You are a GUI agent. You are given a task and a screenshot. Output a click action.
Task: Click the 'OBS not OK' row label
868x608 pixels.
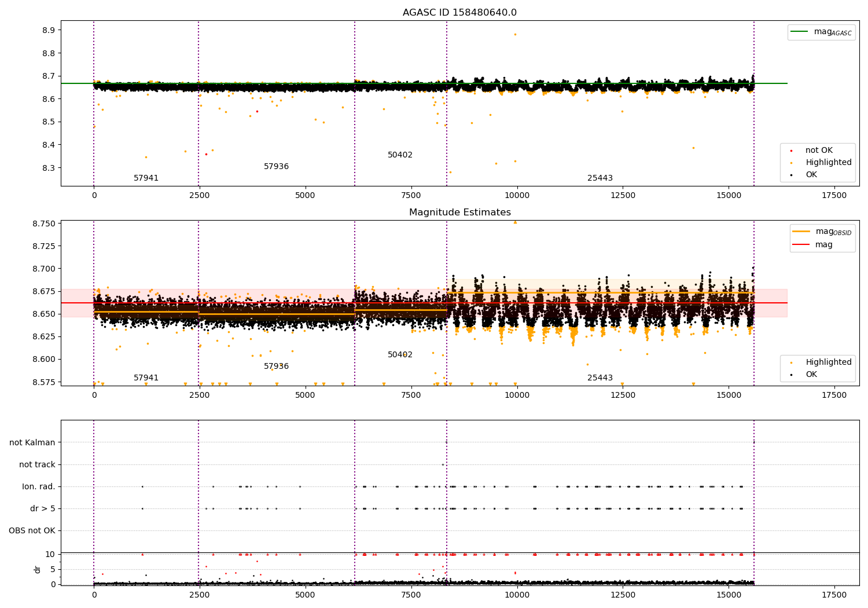[x=32, y=530]
